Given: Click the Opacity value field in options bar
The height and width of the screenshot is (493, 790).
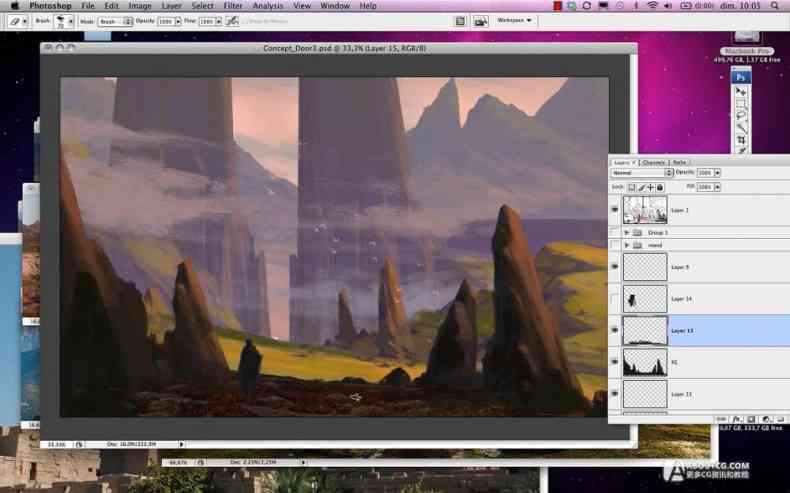Looking at the screenshot, I should click(x=165, y=22).
